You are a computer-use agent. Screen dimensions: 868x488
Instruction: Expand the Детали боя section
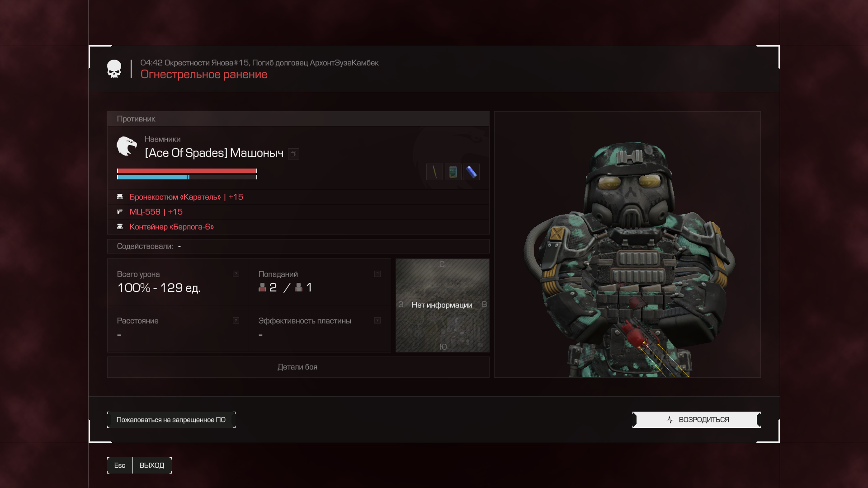coord(298,367)
